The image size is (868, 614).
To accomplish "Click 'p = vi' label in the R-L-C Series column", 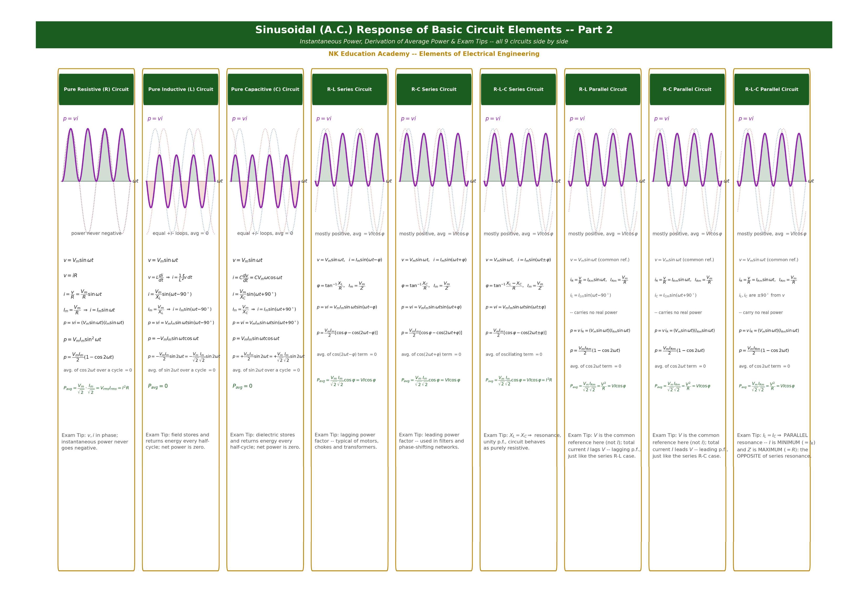I will click(x=493, y=119).
